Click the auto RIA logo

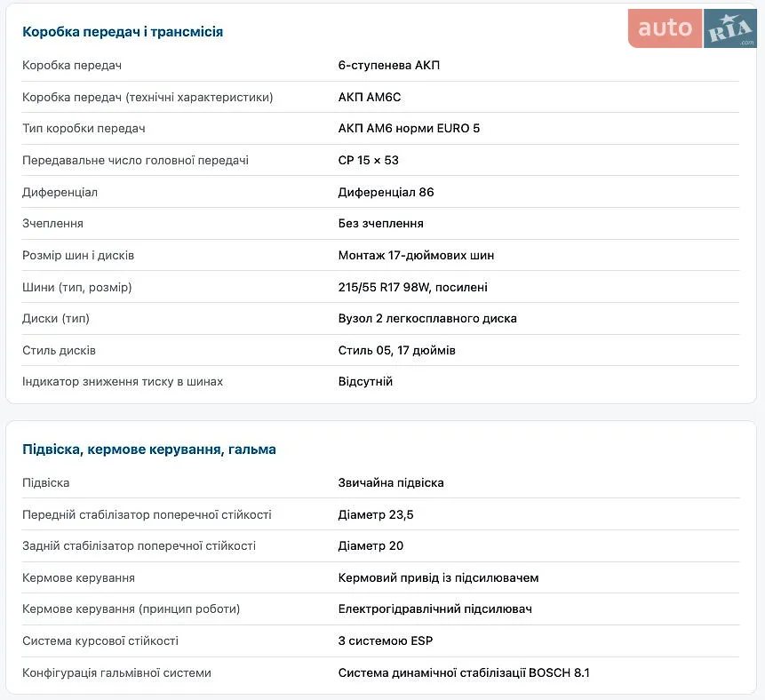[x=692, y=28]
